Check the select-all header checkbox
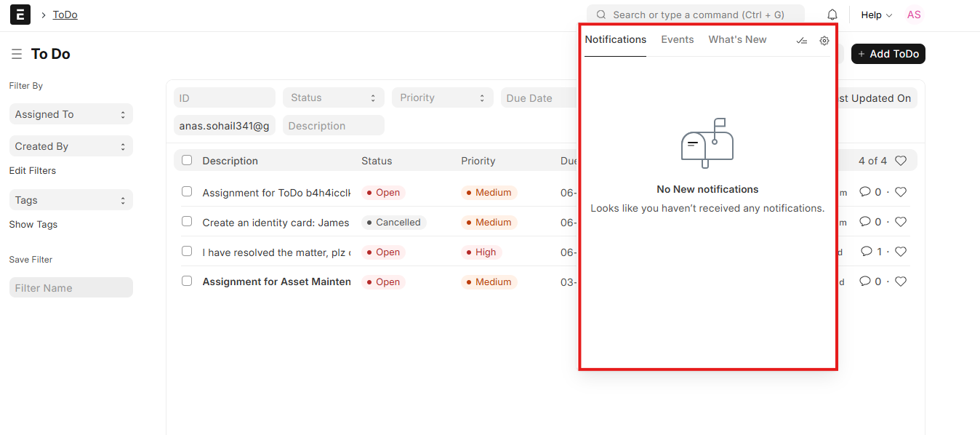 point(187,160)
